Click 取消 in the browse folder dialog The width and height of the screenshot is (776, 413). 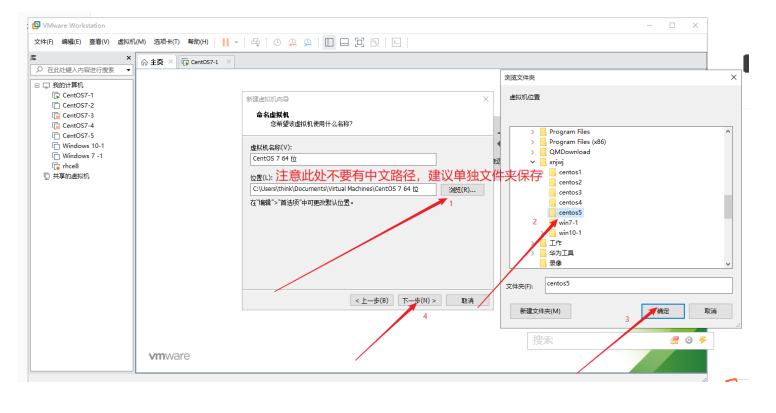tap(711, 311)
